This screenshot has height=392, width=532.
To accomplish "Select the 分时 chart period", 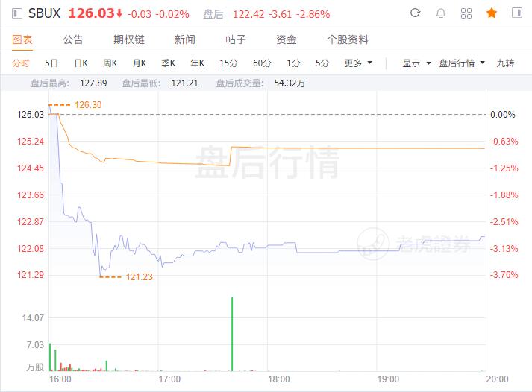I will pos(21,63).
